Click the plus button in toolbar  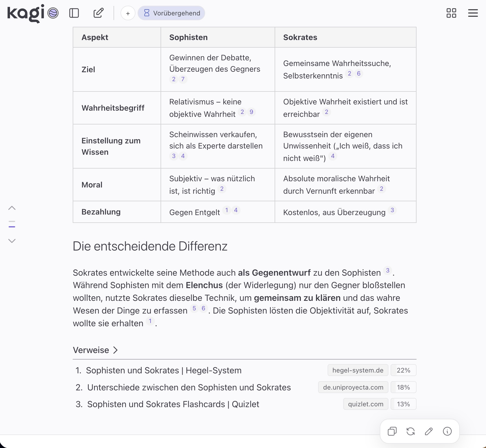point(128,13)
